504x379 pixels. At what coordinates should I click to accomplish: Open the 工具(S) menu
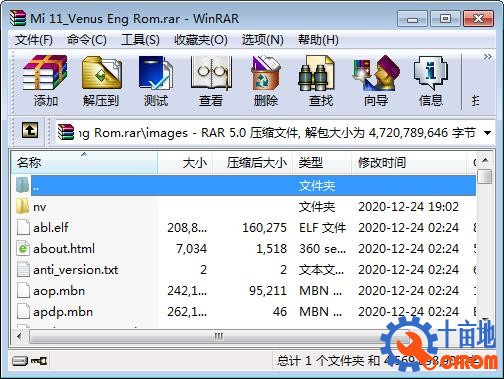point(140,40)
